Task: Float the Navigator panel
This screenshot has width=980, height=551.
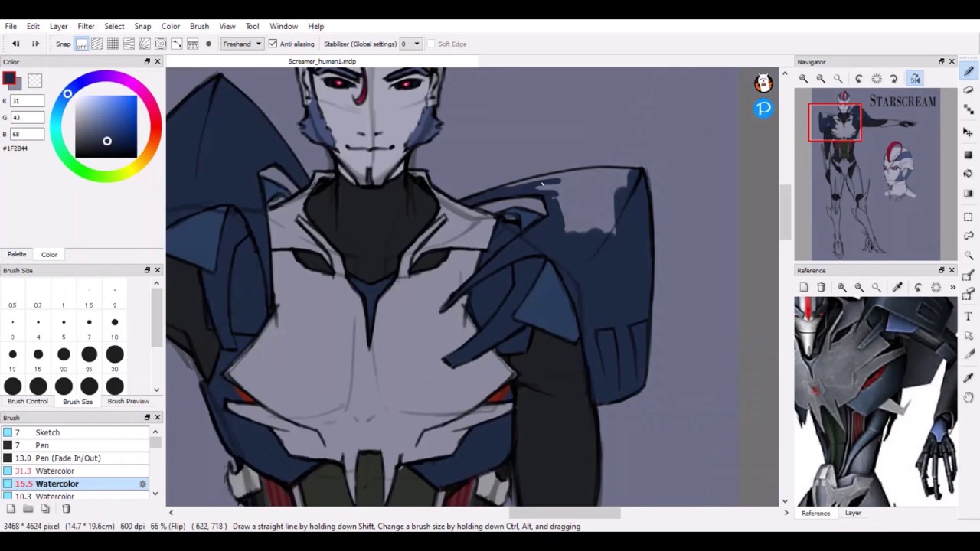Action: click(x=942, y=62)
